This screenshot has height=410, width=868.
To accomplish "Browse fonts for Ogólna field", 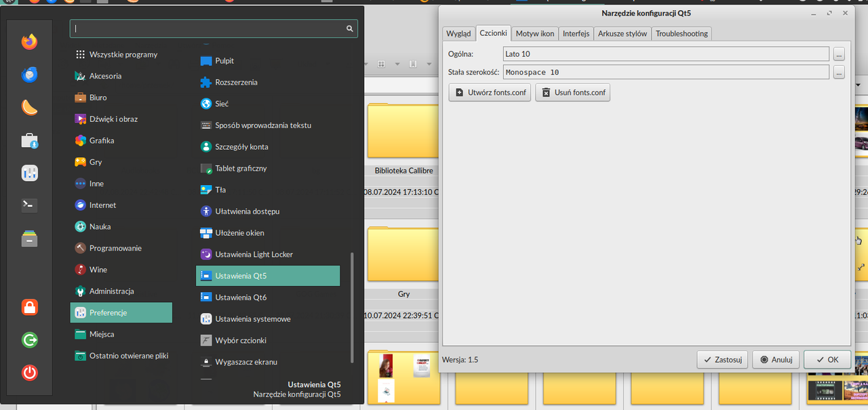I will click(839, 54).
